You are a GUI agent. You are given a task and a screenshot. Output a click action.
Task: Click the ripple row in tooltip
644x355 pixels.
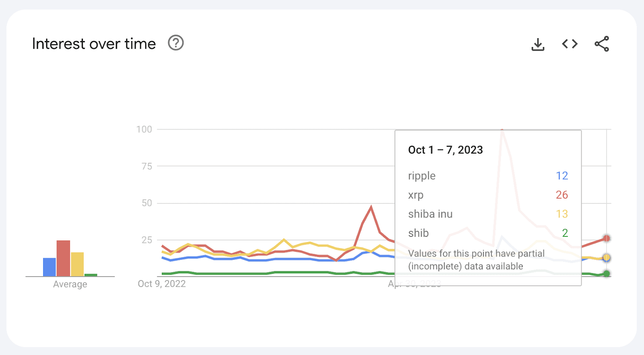422,176
